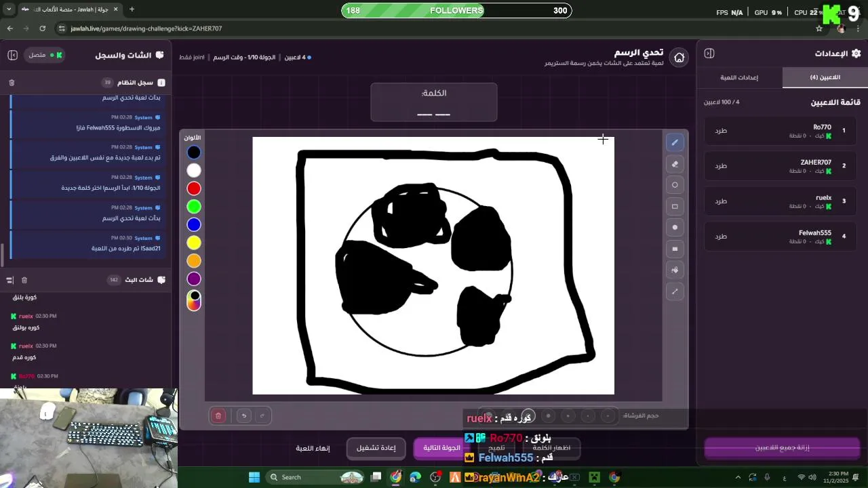
Task: Click the ISaad21 kicked log message
Action: pos(89,243)
